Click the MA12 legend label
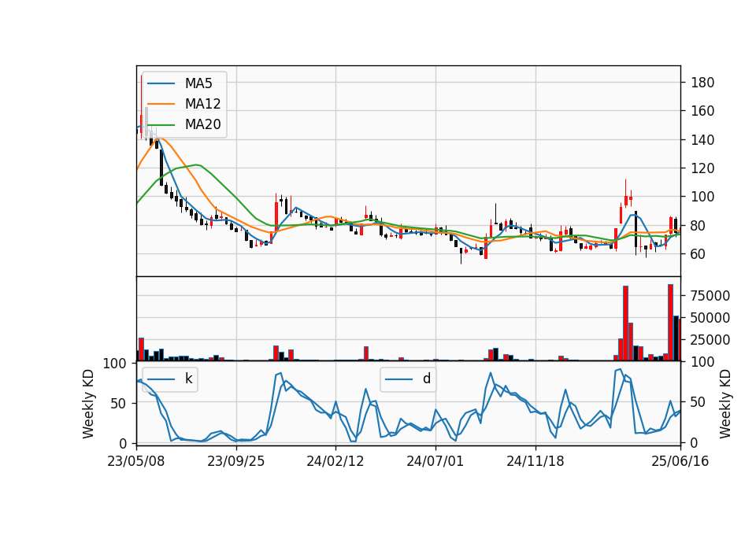The image size is (756, 543). 202,104
